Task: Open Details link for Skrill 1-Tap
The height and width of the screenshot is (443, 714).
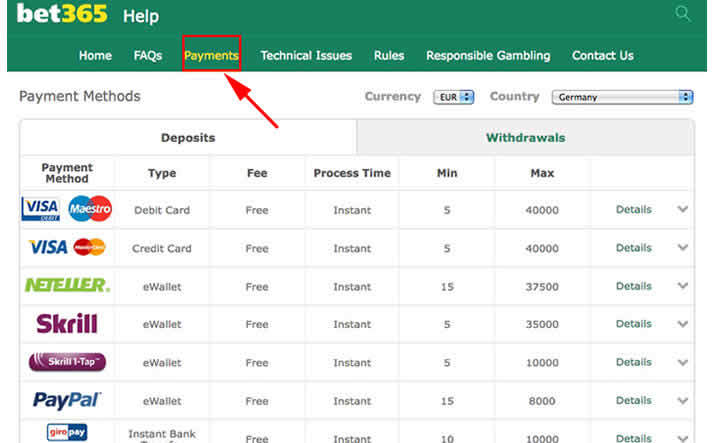Action: pos(634,362)
